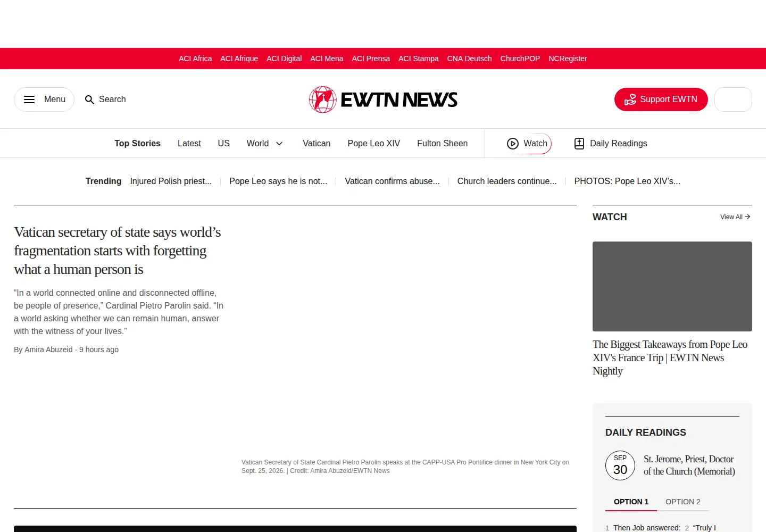Visit the ChurchPOP link
Image resolution: width=766 pixels, height=532 pixels.
520,59
